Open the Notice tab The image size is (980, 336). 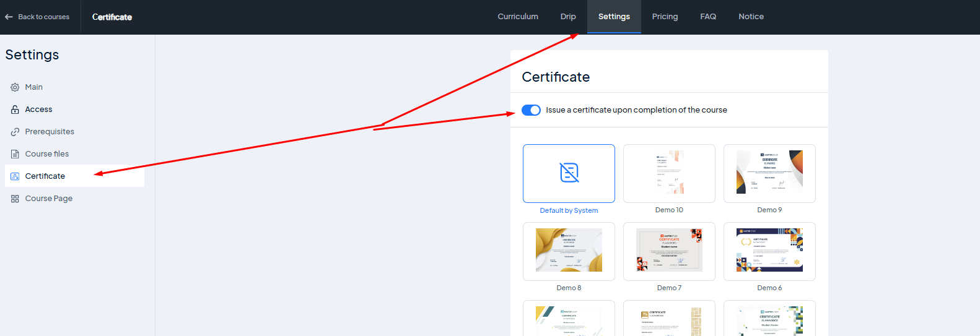751,17
